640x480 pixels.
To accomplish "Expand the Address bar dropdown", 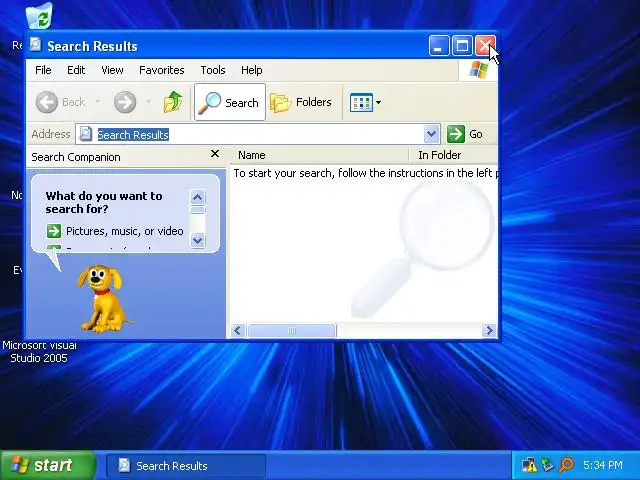I will (431, 134).
